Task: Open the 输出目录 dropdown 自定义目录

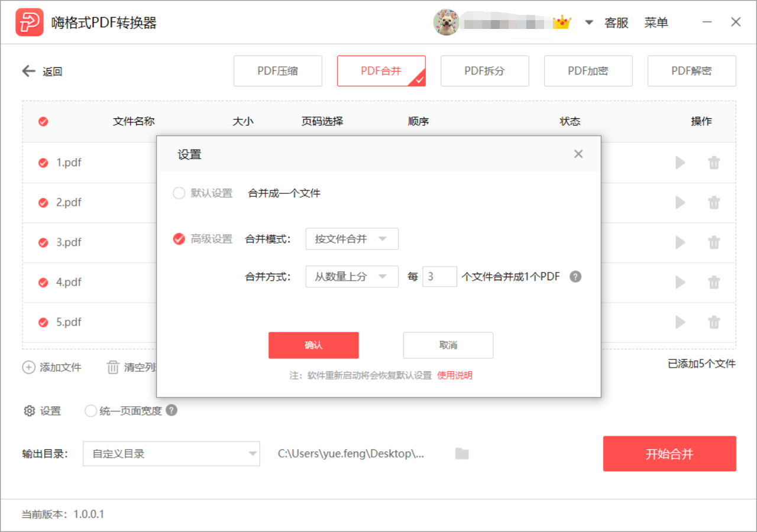Action: [172, 454]
